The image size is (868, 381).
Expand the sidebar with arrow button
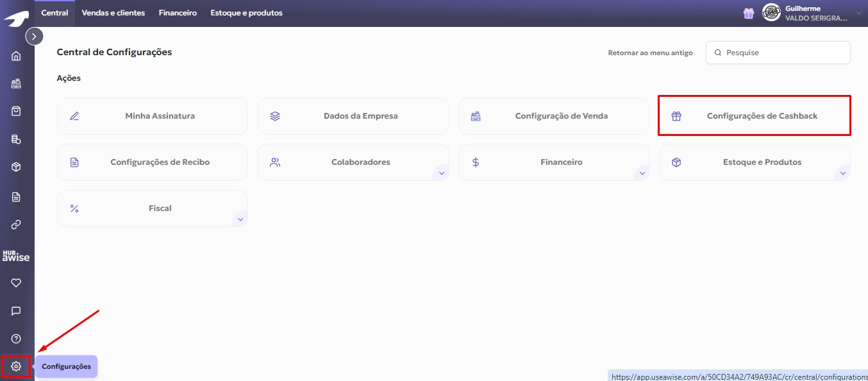[34, 37]
